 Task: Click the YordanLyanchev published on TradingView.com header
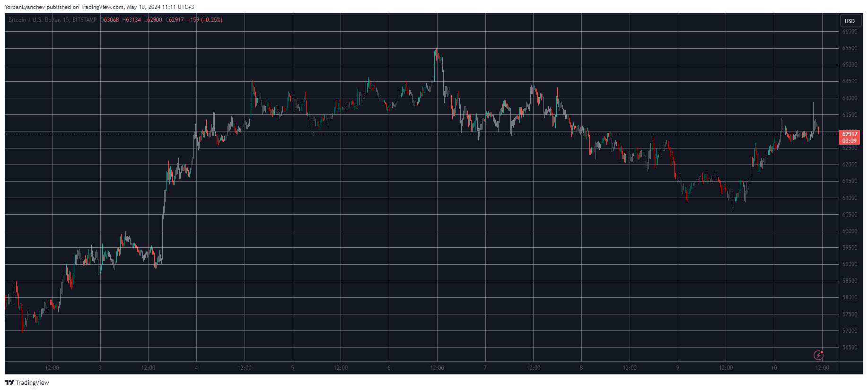click(x=99, y=7)
